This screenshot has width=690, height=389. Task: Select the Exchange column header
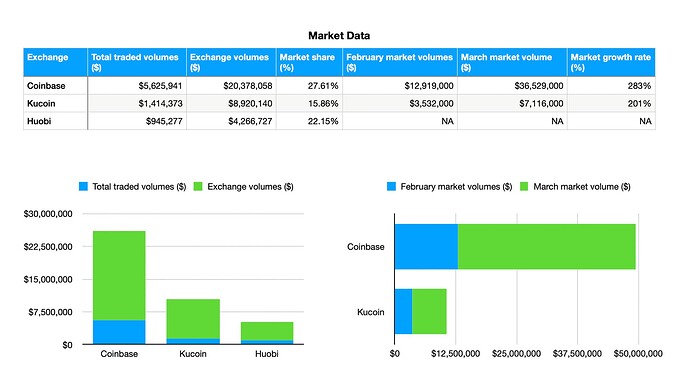[55, 62]
